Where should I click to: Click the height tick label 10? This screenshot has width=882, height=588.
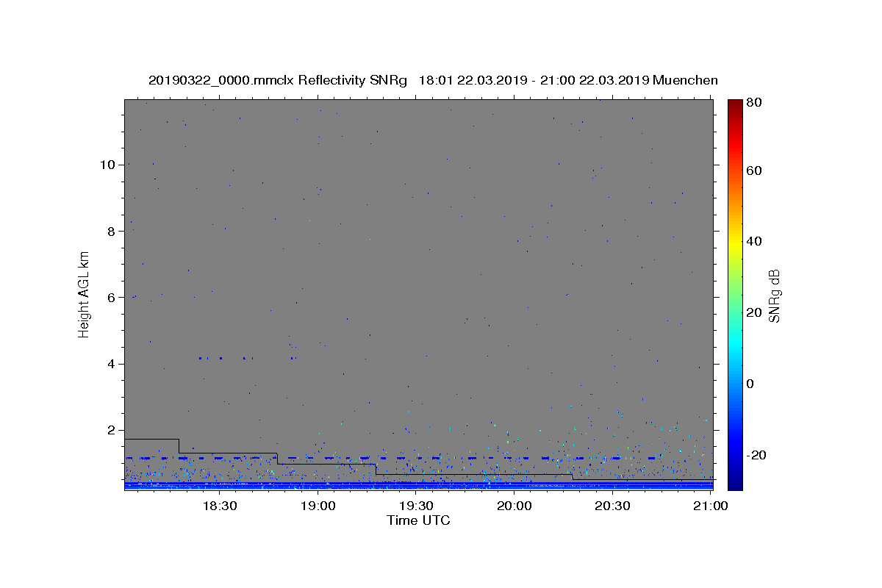(109, 165)
